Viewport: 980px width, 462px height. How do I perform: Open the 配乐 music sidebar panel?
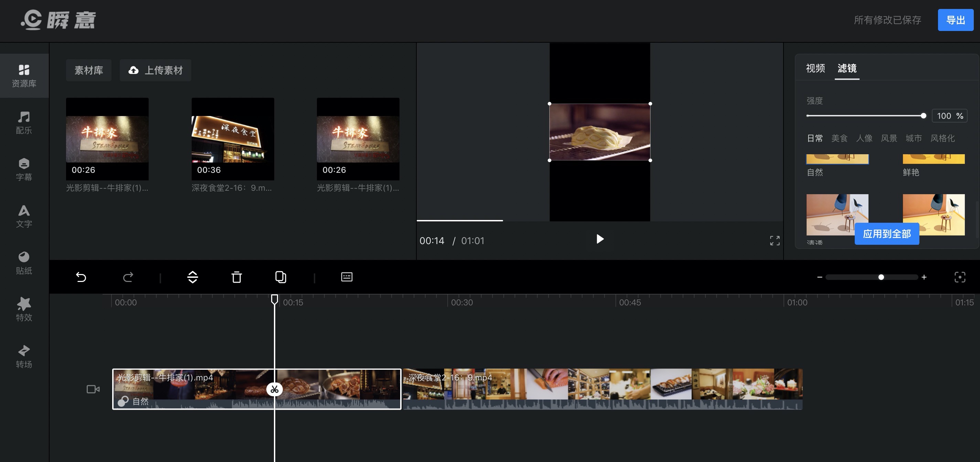24,122
